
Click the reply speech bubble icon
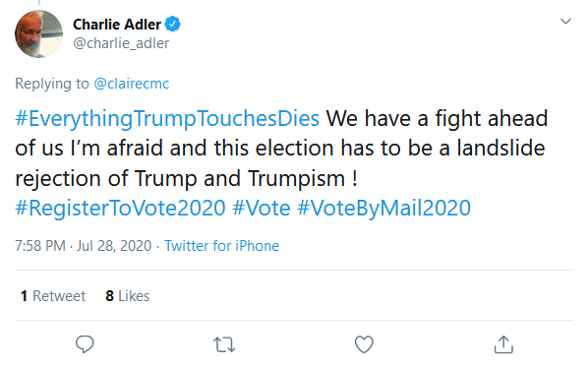coord(85,343)
